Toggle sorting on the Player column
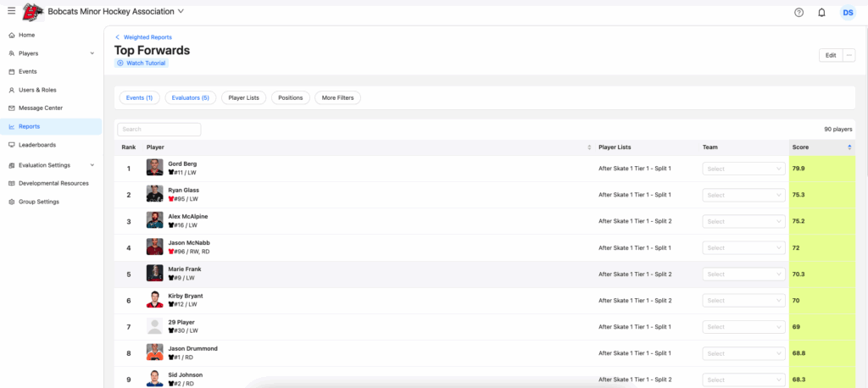Screen dimensions: 868x388 pos(589,147)
